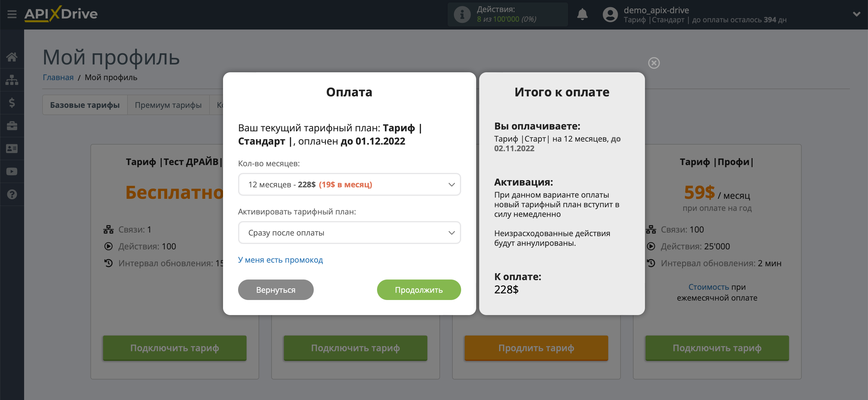
Task: Click the orange Продлить тариф button
Action: tap(536, 348)
